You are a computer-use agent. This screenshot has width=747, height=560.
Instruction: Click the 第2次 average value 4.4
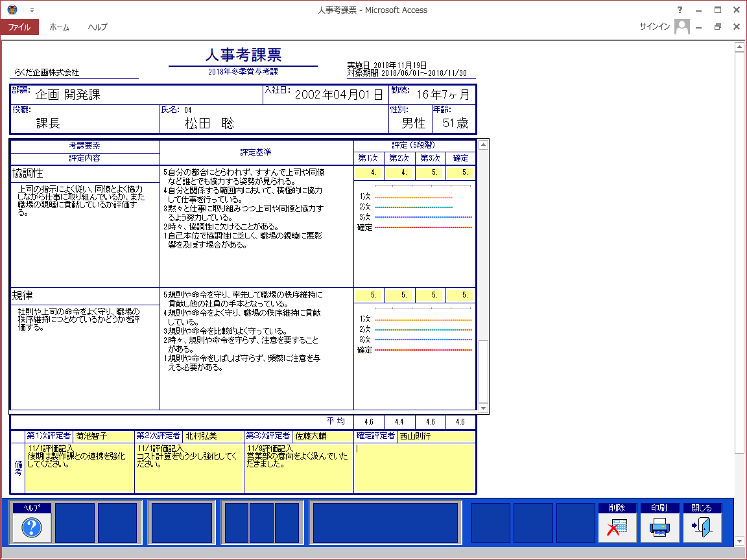coord(399,422)
